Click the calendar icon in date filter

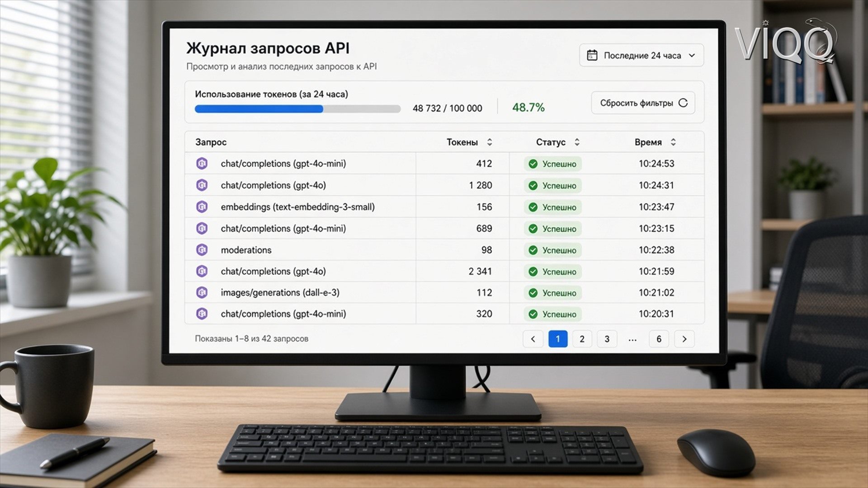(x=592, y=55)
